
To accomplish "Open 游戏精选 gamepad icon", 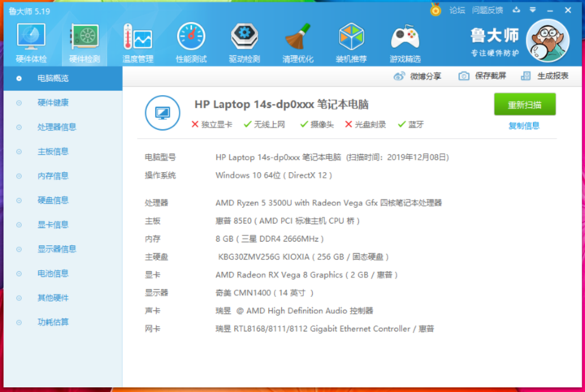I will tap(405, 42).
